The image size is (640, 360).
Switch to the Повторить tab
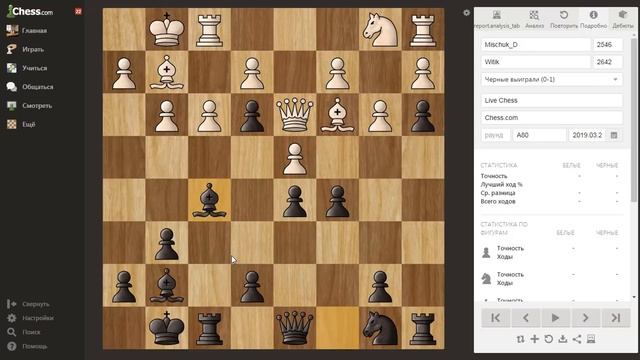tap(564, 20)
